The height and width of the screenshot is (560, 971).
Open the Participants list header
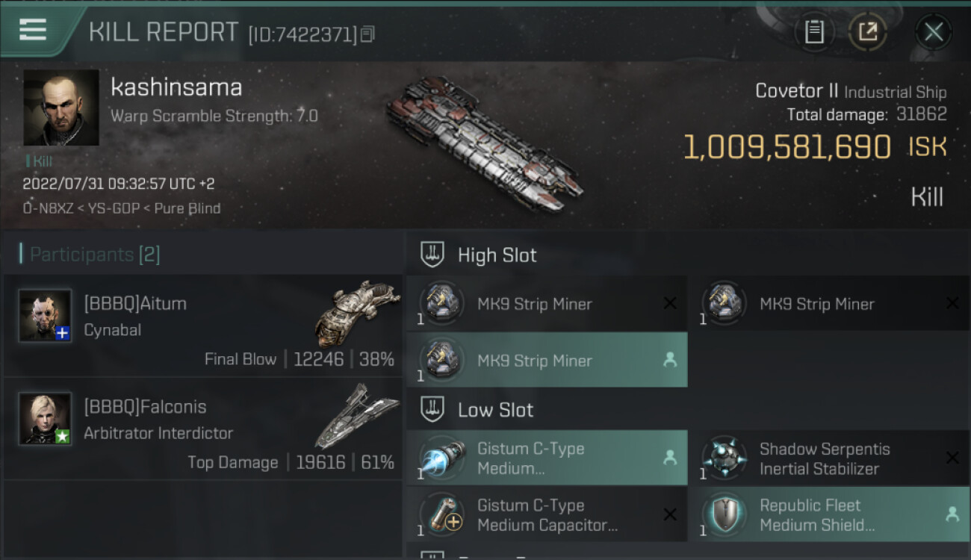pyautogui.click(x=94, y=255)
